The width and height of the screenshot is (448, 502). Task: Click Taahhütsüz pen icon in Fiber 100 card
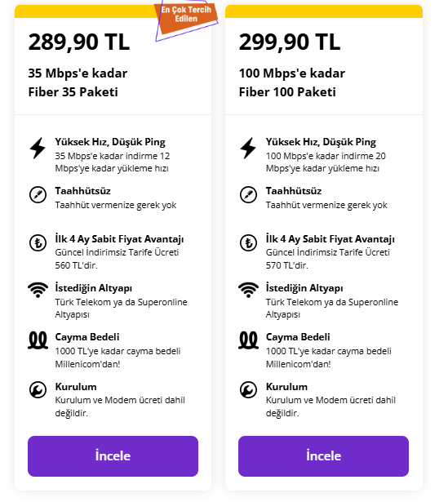pyautogui.click(x=248, y=194)
